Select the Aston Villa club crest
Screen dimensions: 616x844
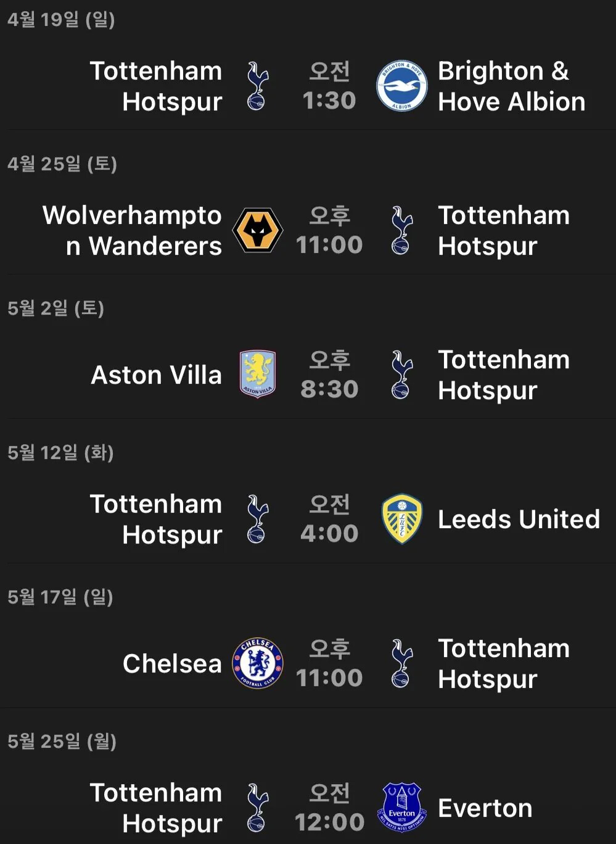pos(258,374)
